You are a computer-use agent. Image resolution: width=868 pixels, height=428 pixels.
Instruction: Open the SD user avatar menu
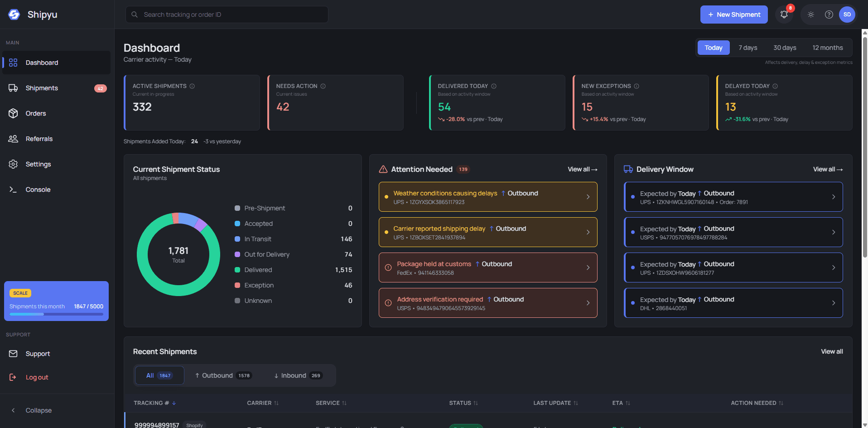pos(847,15)
